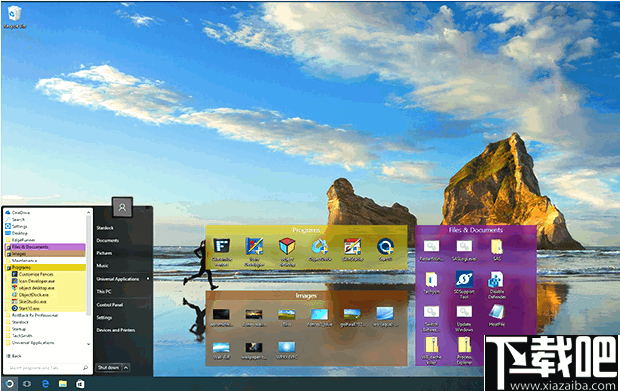Viewport: 620px width, 391px height.
Task: Expand Universal Applications submenu arrow in right pane
Action: 148,279
